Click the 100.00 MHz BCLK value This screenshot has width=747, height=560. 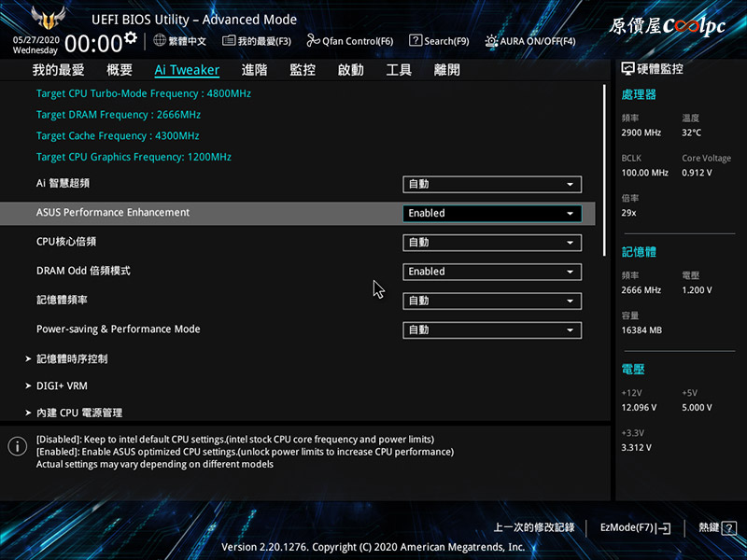(644, 173)
